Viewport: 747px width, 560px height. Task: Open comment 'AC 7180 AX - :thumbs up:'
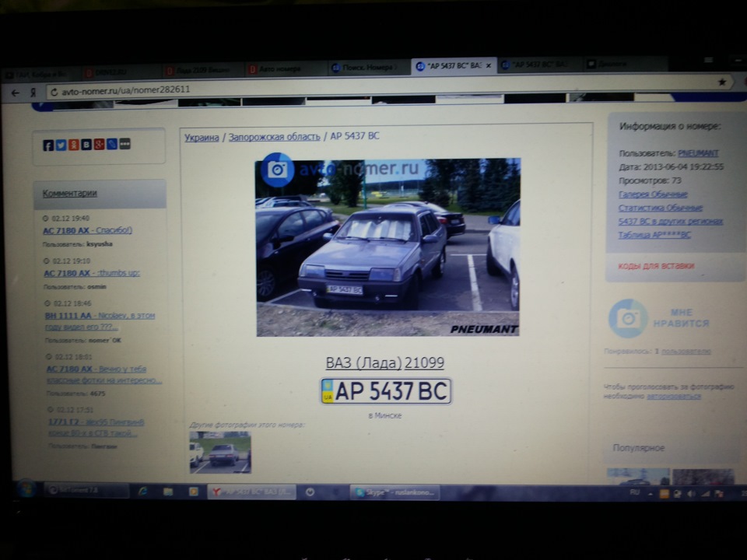pyautogui.click(x=92, y=273)
